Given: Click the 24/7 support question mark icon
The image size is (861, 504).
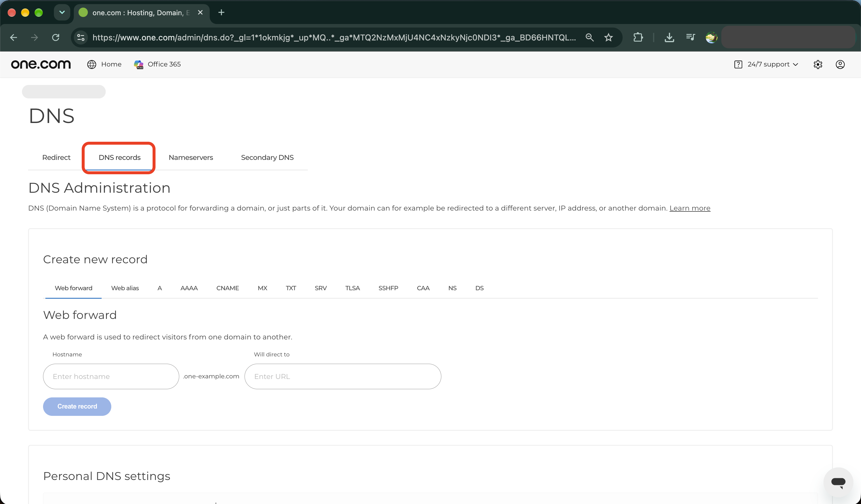Looking at the screenshot, I should pos(738,64).
